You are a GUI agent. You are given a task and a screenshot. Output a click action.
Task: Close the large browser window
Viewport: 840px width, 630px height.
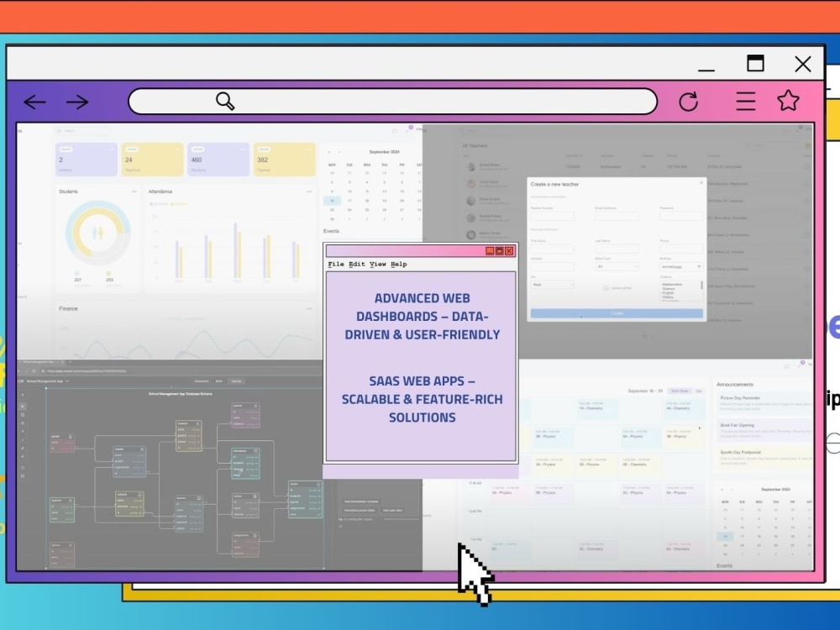(802, 64)
